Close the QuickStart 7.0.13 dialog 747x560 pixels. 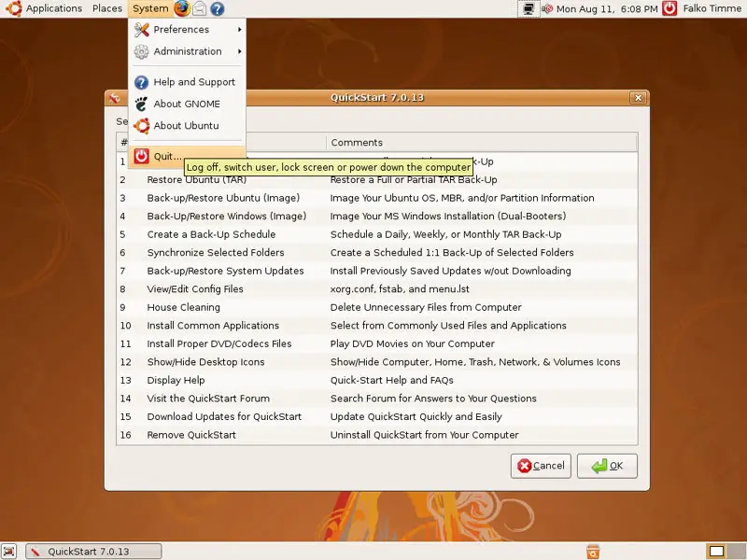coord(638,98)
